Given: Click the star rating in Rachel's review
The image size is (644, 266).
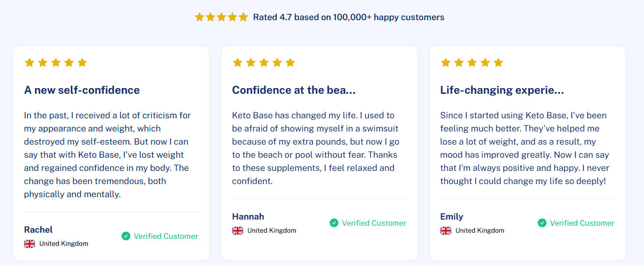Looking at the screenshot, I should (56, 63).
